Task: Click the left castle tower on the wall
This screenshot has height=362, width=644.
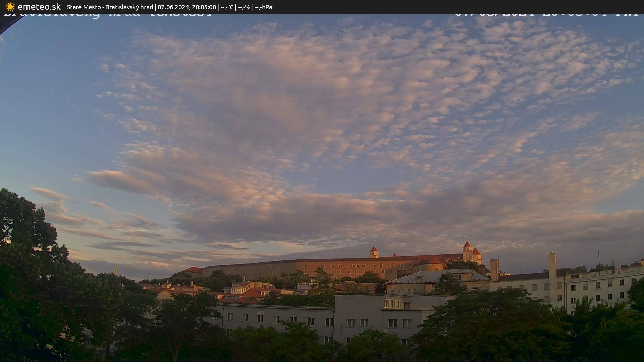Action: pyautogui.click(x=373, y=252)
